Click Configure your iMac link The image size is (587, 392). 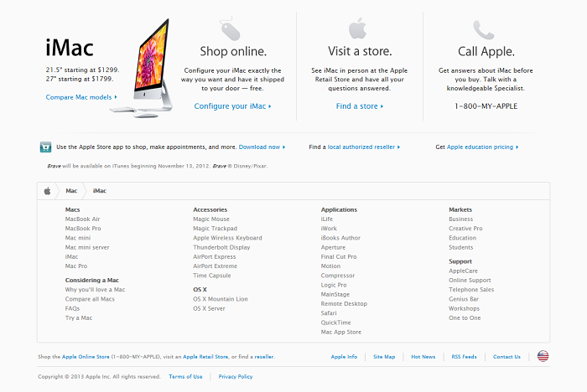click(232, 106)
